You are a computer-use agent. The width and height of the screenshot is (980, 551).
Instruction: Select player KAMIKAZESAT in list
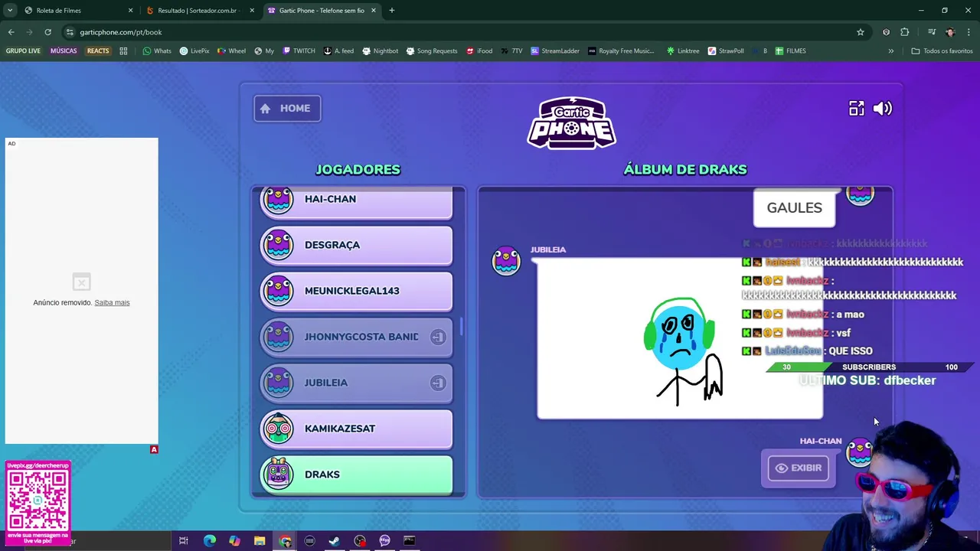[x=356, y=429]
